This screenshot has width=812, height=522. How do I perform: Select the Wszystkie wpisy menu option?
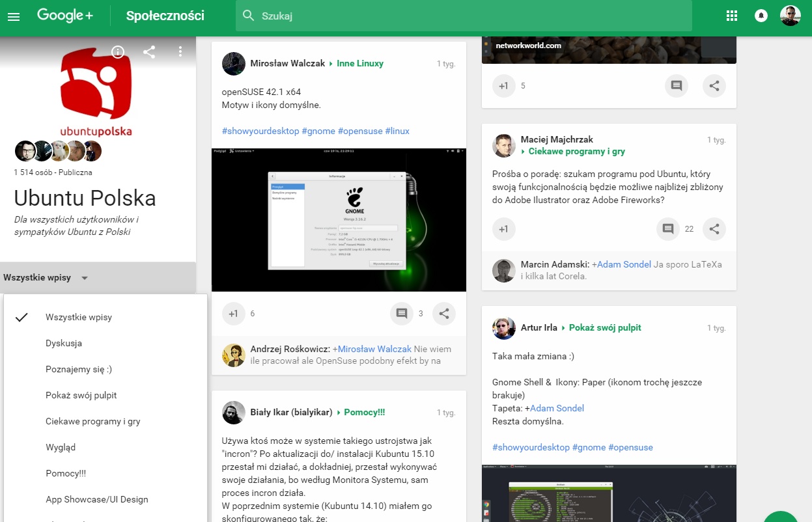(x=105, y=318)
